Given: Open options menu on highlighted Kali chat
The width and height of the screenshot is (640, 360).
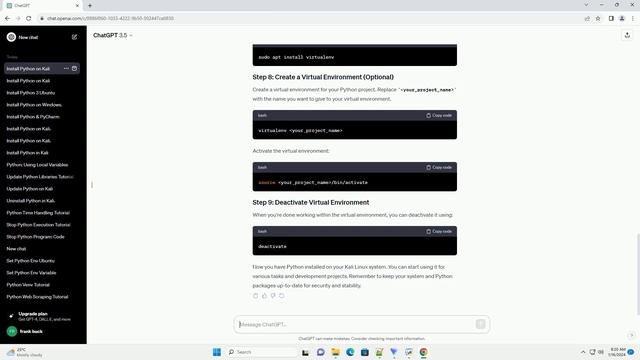Looking at the screenshot, I should (66, 69).
